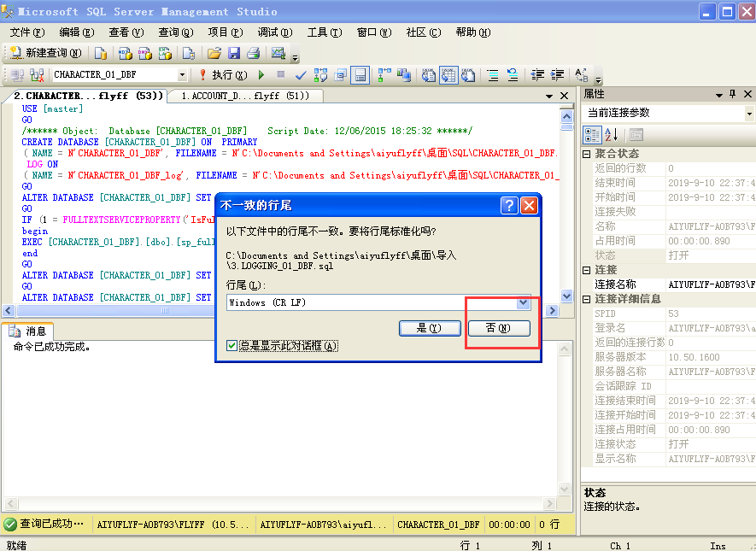Screen dimensions: 756x551
Task: Open the 查询 (Query) menu
Action: point(174,32)
